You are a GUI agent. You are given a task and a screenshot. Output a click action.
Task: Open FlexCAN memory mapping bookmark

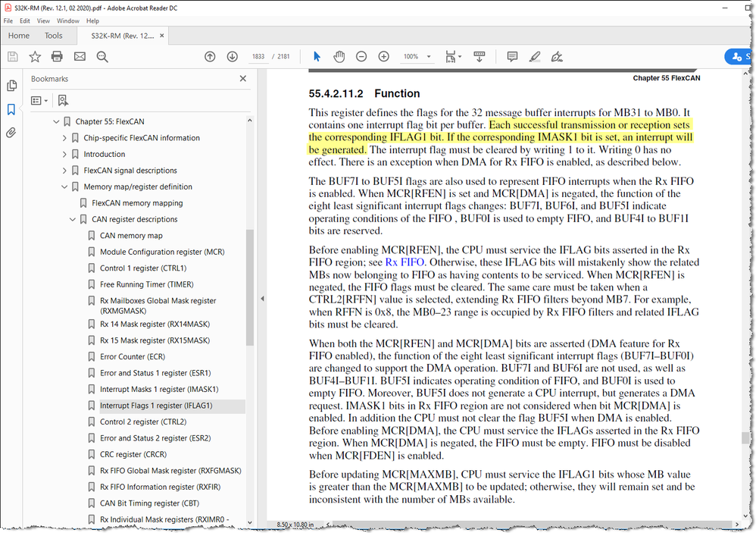click(137, 203)
